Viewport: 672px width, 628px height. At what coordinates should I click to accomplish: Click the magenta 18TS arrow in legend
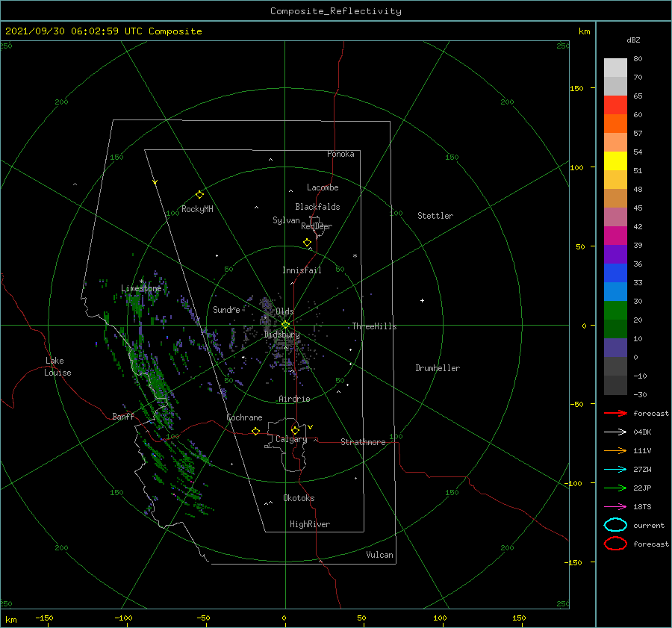tap(615, 507)
